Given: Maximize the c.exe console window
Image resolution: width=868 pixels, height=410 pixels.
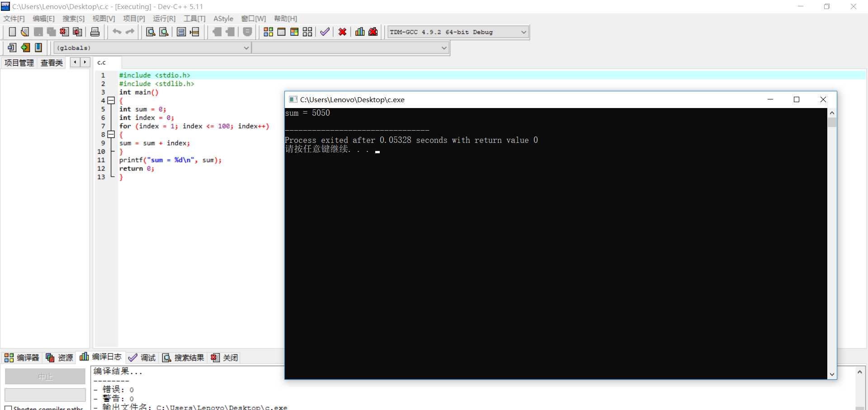Looking at the screenshot, I should (797, 99).
